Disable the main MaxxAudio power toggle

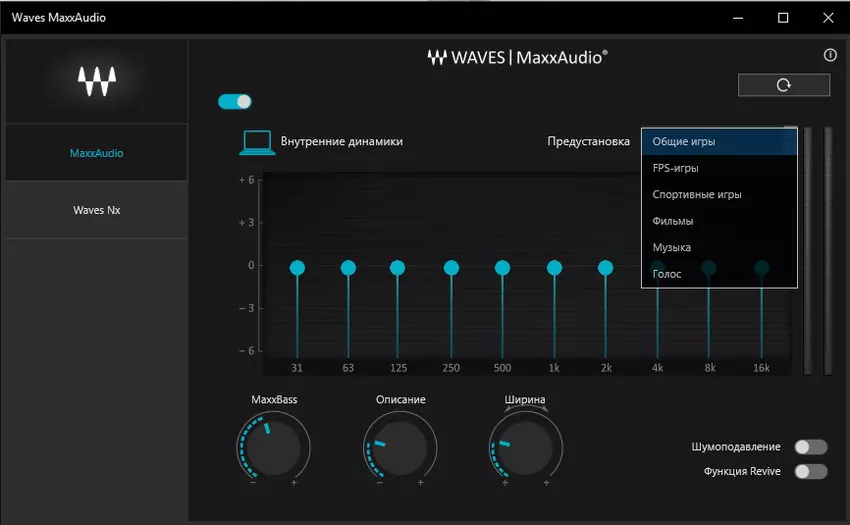[x=235, y=101]
